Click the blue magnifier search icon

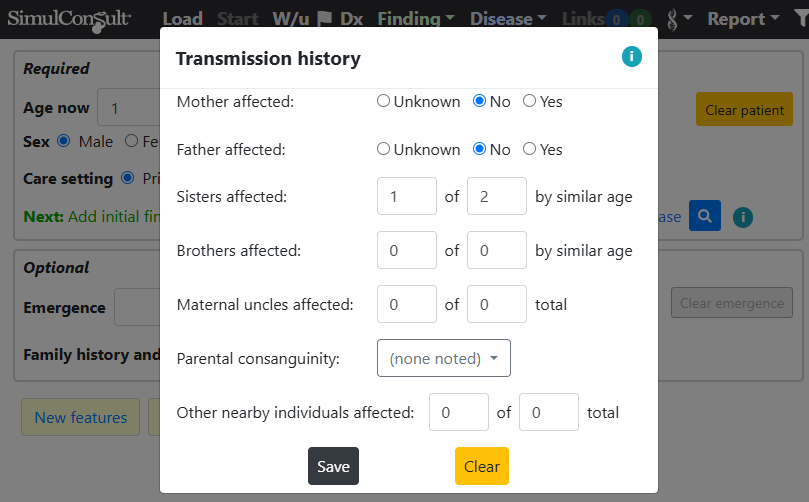pos(705,216)
